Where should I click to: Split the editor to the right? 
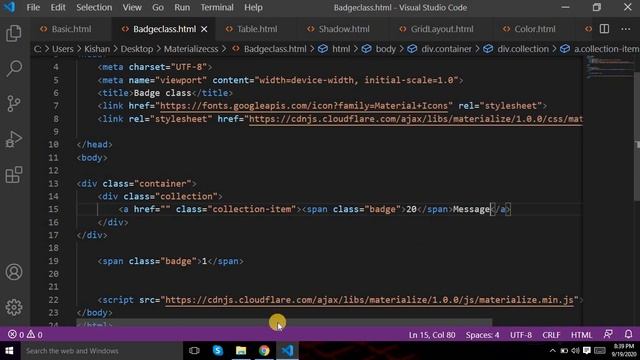tap(604, 29)
